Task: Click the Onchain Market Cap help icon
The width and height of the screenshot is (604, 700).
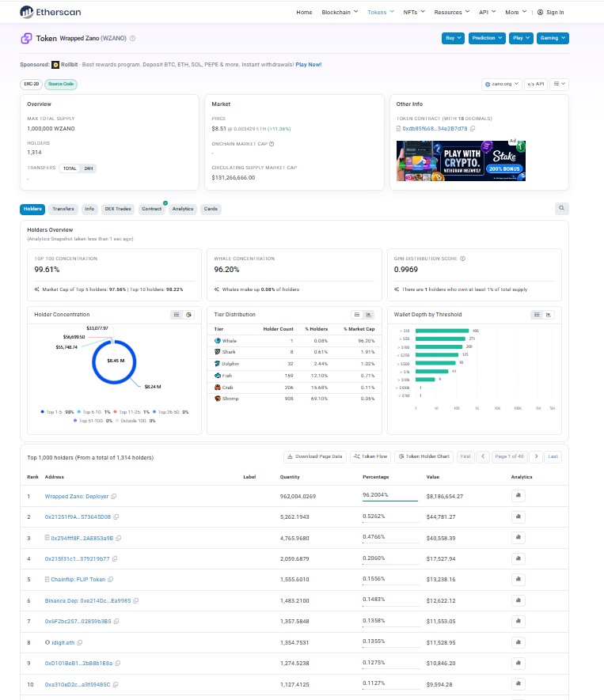Action: click(x=272, y=144)
